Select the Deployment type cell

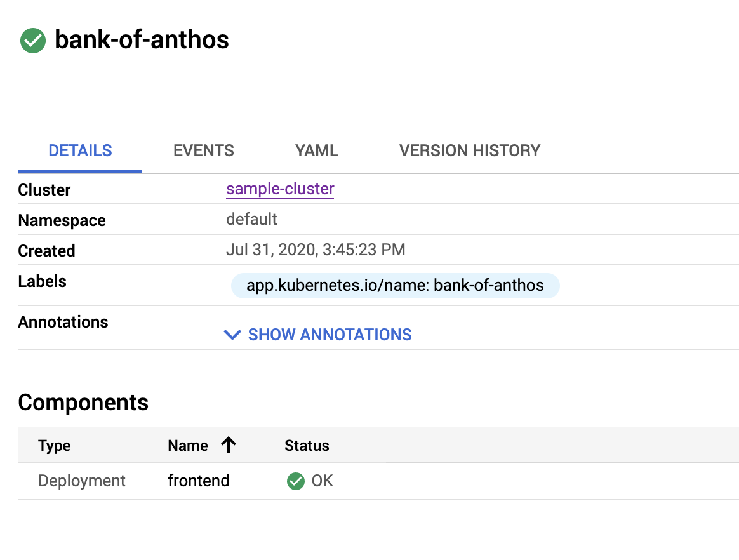point(82,481)
